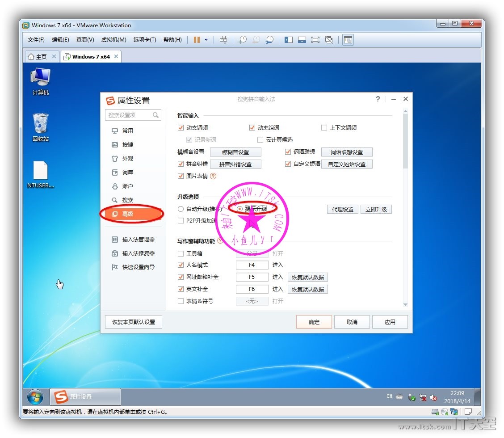Click the Sogou help question mark icon
Screen dimensions: 504x438
click(x=378, y=99)
